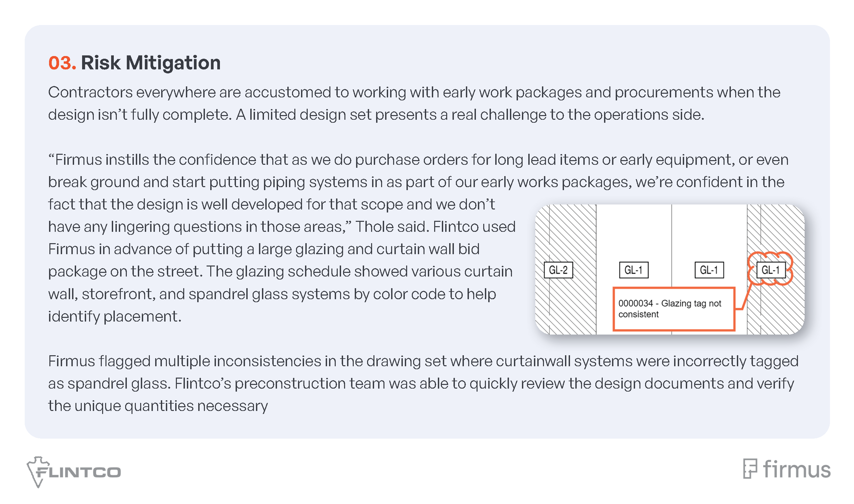The width and height of the screenshot is (854, 504).
Task: Select the GL-1 tag inside the orange revision cloud
Action: coord(771,270)
